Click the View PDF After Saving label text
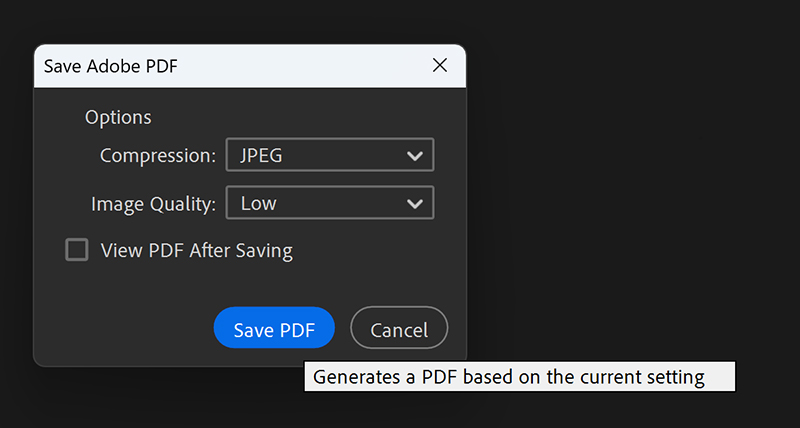The image size is (800, 428). coord(196,250)
